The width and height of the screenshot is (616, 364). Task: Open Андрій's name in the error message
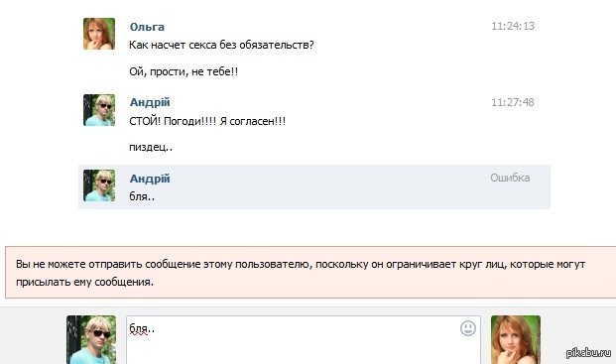150,179
